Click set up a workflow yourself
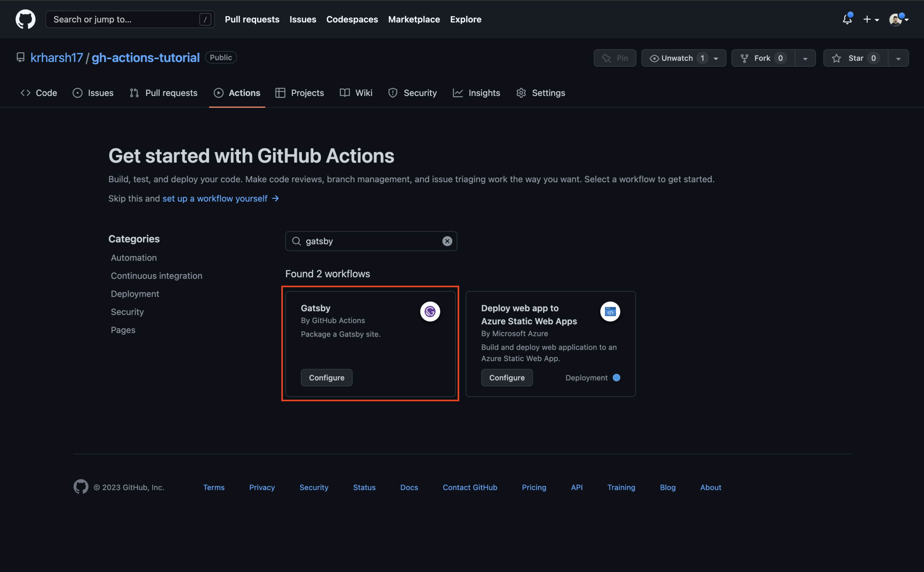Viewport: 924px width, 572px height. 220,198
